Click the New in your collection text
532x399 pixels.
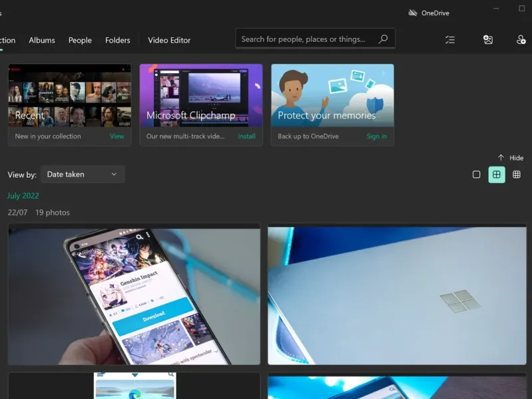(x=48, y=136)
